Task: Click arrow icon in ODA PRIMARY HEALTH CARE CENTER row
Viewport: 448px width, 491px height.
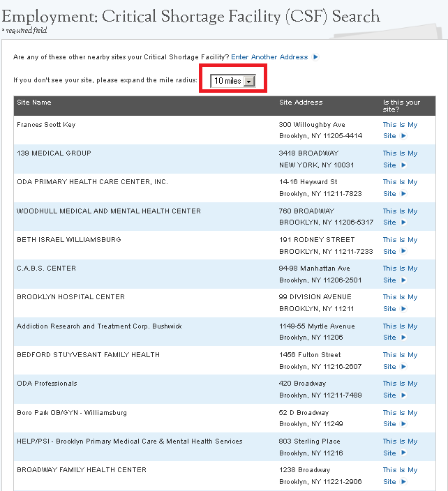Action: [403, 194]
